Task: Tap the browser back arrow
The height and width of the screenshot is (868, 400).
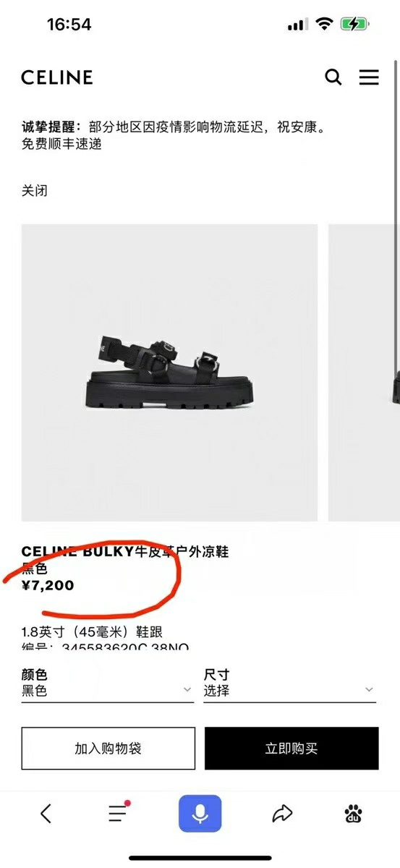Action: point(46,814)
